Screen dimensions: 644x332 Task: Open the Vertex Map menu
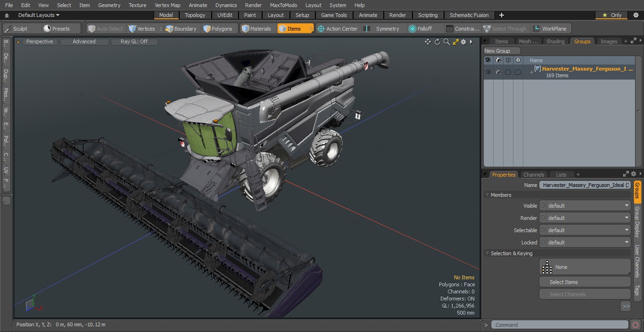click(167, 5)
